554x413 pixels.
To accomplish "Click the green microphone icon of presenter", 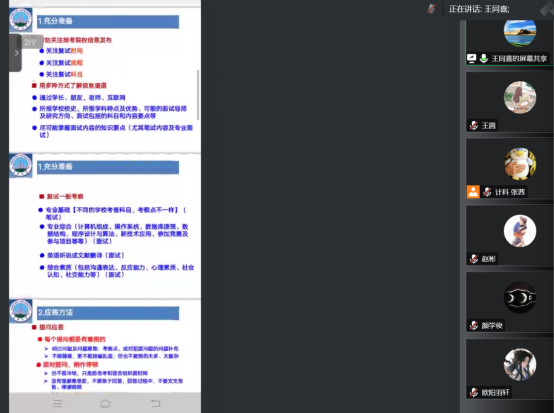I will tap(484, 58).
